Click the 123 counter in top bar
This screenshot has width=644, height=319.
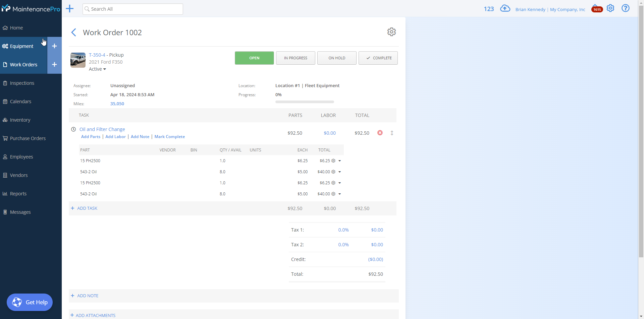click(489, 9)
